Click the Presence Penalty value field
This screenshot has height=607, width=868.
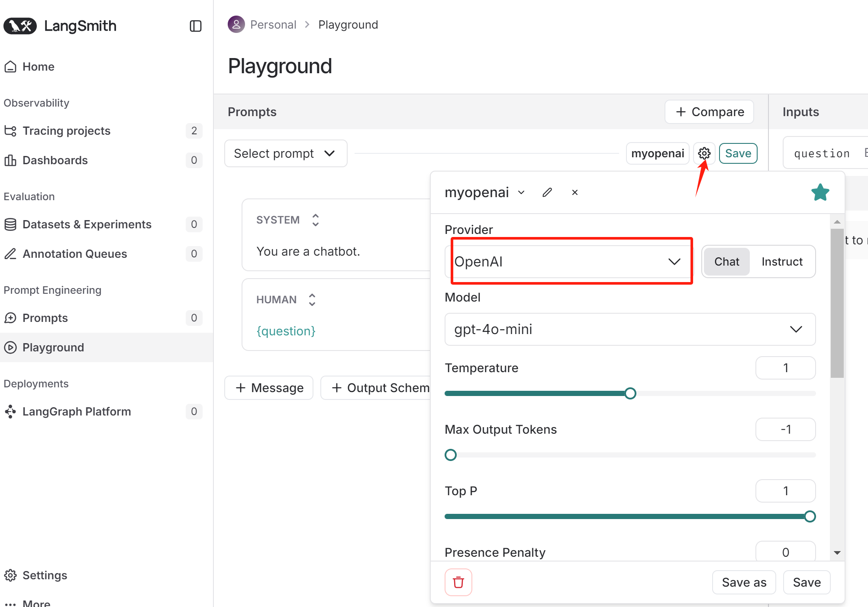pos(786,552)
